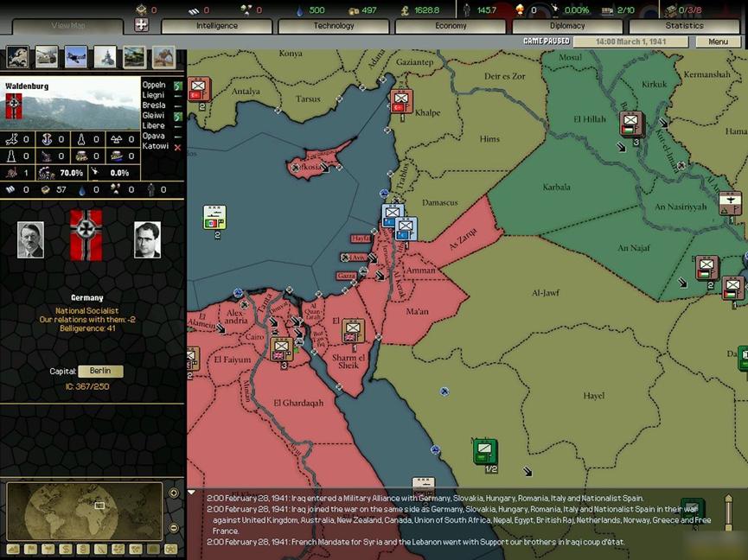Select the arch ruins thumbnail icon
The height and width of the screenshot is (560, 748).
point(163,57)
